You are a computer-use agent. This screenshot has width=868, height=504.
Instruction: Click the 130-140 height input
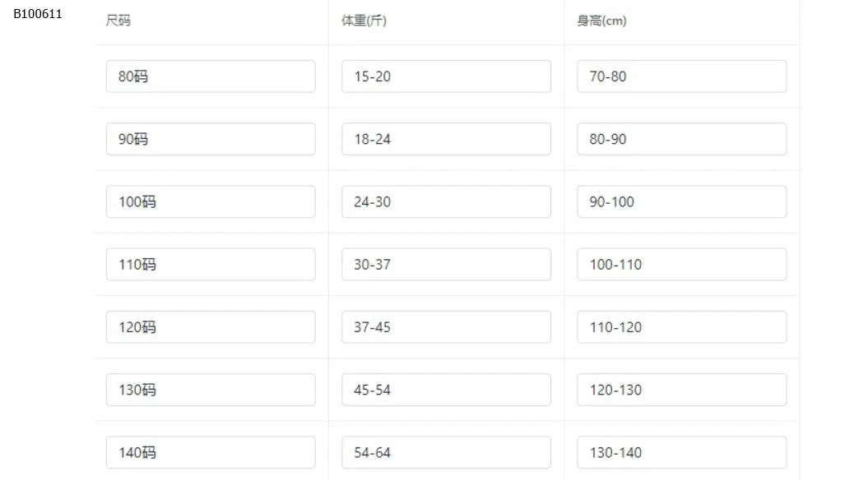681,452
